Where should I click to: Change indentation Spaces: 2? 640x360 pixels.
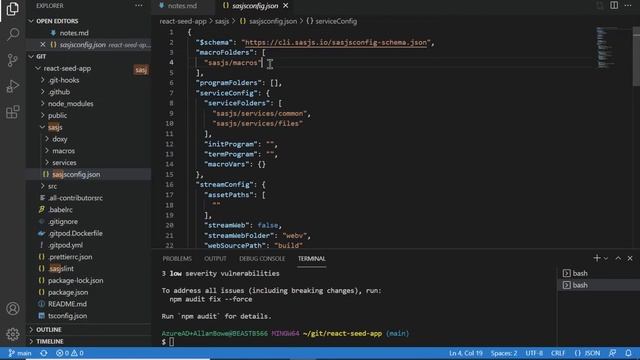(504, 353)
